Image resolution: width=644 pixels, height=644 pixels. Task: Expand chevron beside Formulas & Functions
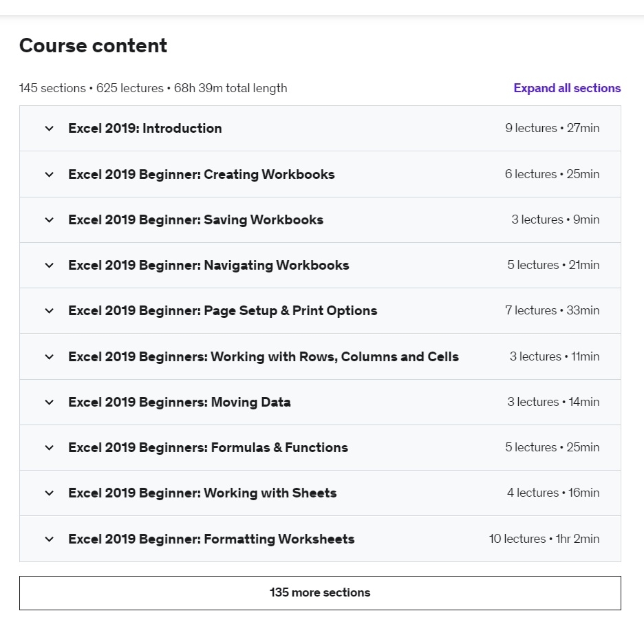tap(49, 448)
